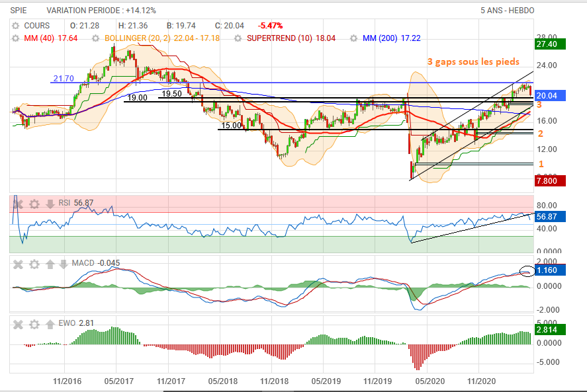Click the blue 20.04 current price badge
The height and width of the screenshot is (392, 587).
[551, 96]
